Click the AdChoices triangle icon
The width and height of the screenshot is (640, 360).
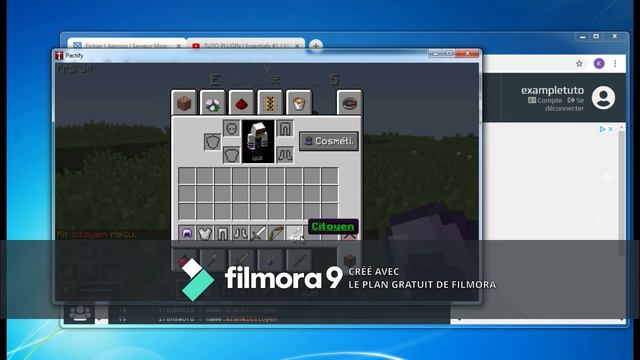(602, 129)
